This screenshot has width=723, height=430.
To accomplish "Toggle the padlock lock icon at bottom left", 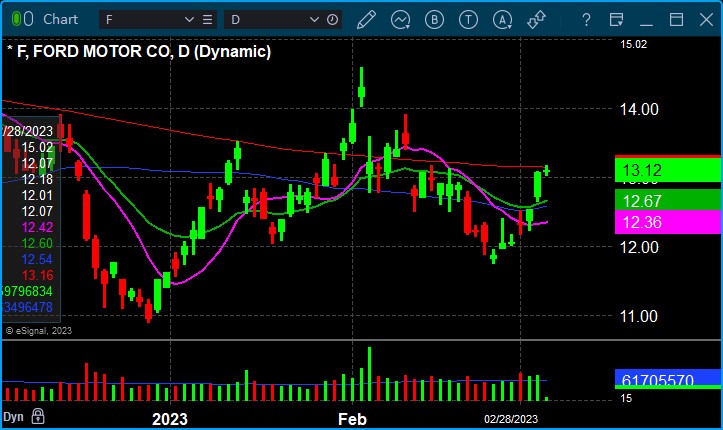I will click(38, 416).
